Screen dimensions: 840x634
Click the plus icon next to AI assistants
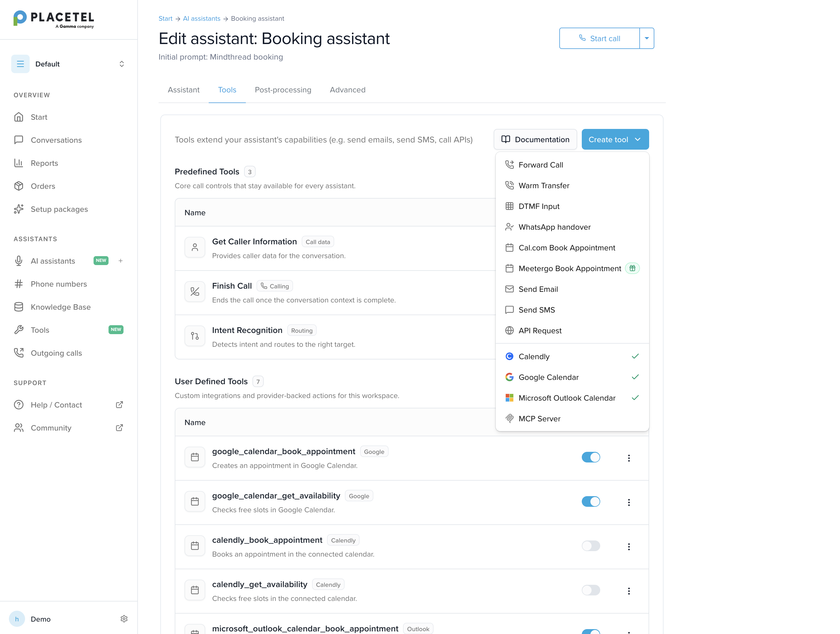click(x=120, y=261)
